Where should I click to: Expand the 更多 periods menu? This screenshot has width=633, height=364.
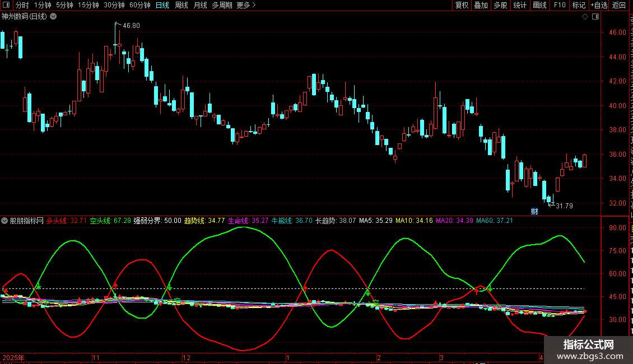click(x=246, y=5)
